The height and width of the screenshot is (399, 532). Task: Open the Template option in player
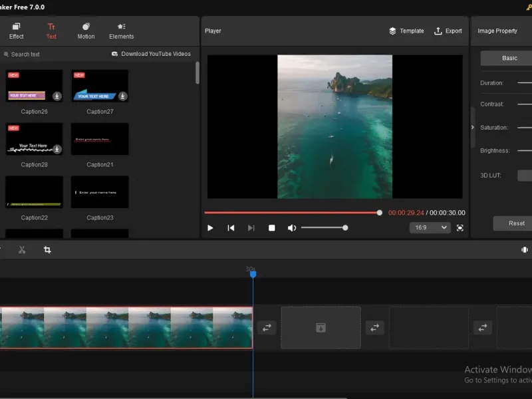[x=406, y=31]
